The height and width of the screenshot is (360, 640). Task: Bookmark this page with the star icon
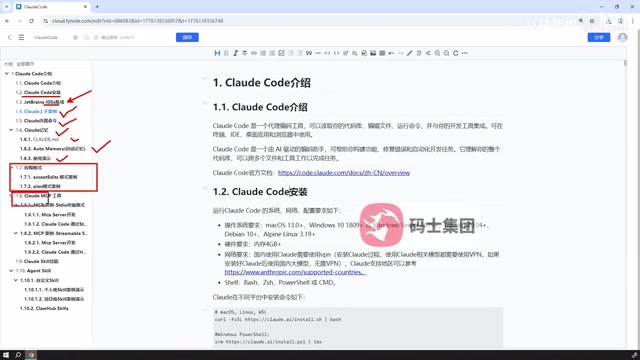[x=592, y=21]
